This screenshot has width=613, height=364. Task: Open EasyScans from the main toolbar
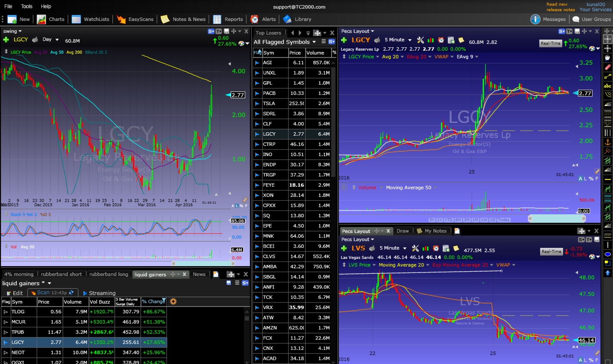(135, 19)
